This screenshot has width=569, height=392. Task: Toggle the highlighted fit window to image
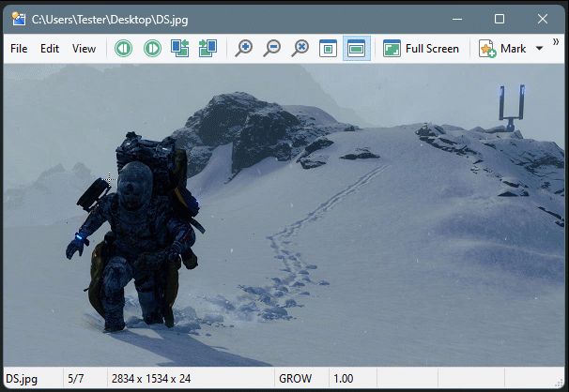point(357,48)
